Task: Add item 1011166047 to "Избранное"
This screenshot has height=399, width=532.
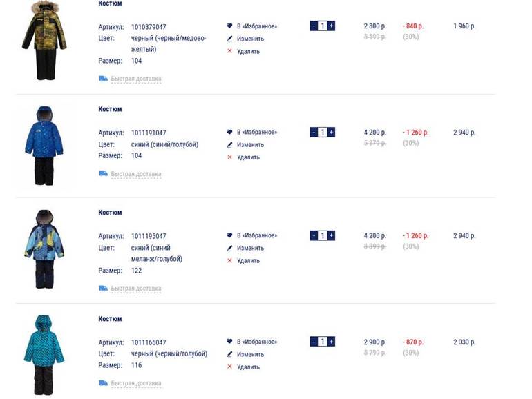Action: point(256,342)
